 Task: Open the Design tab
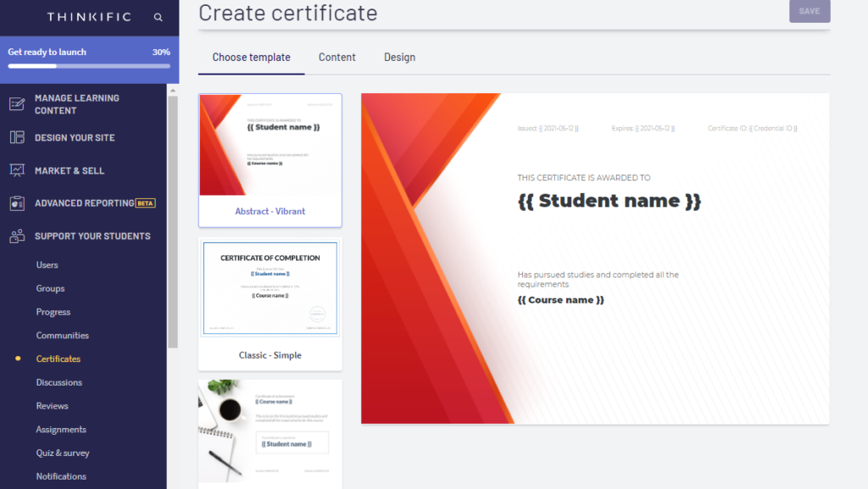tap(399, 57)
